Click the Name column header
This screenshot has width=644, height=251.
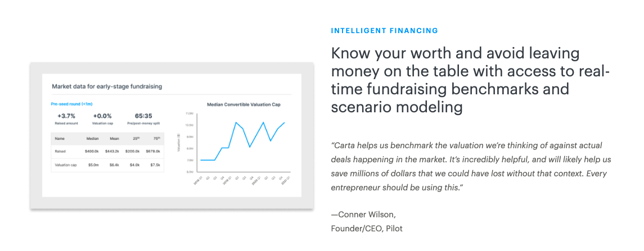[60, 139]
